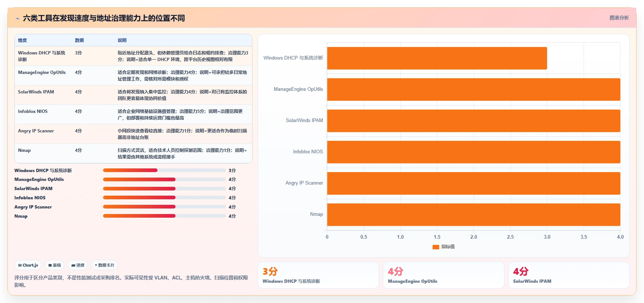Viewport: 644px width, 303px height.
Task: Click the 进度 tag chip
Action: [78, 265]
